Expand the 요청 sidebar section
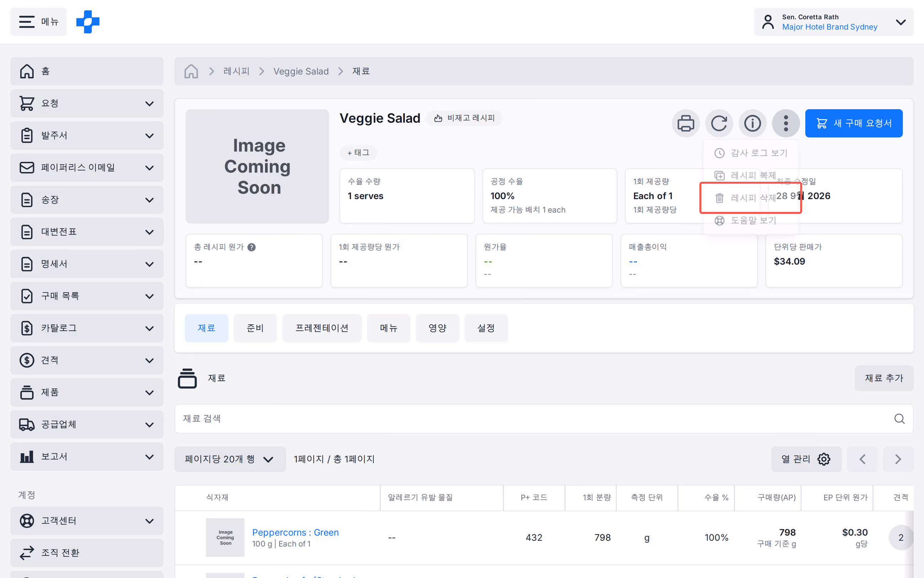The width and height of the screenshot is (924, 578). (87, 103)
